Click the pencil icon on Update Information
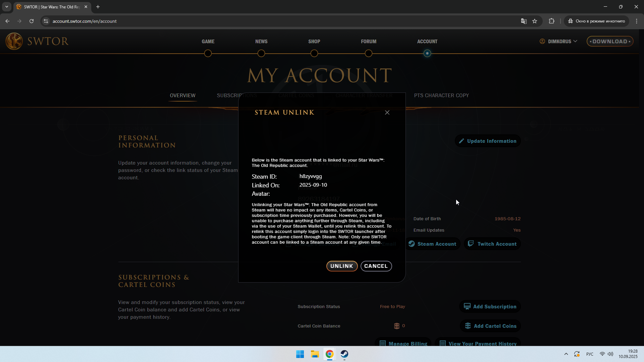 [x=462, y=141]
